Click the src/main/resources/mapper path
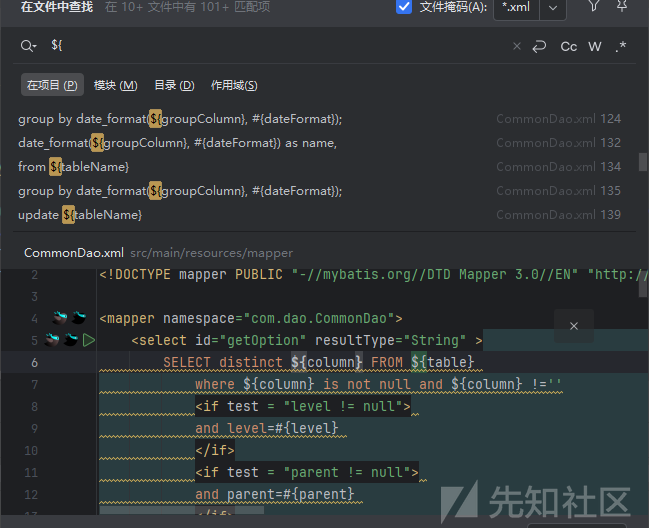Screen dimensions: 649x528 (x=212, y=253)
